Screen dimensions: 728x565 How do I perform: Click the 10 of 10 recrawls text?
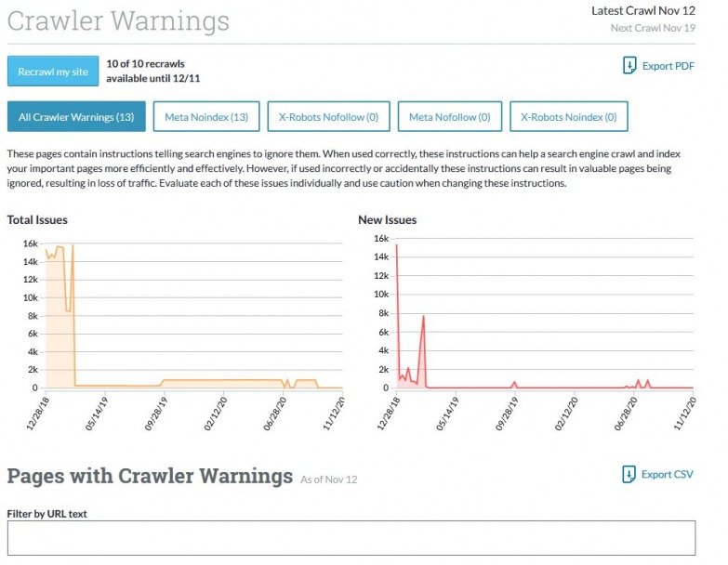click(x=145, y=64)
